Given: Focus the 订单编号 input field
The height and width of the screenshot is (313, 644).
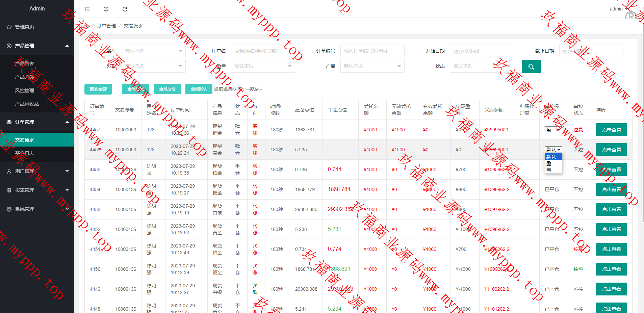Looking at the screenshot, I should (x=372, y=51).
